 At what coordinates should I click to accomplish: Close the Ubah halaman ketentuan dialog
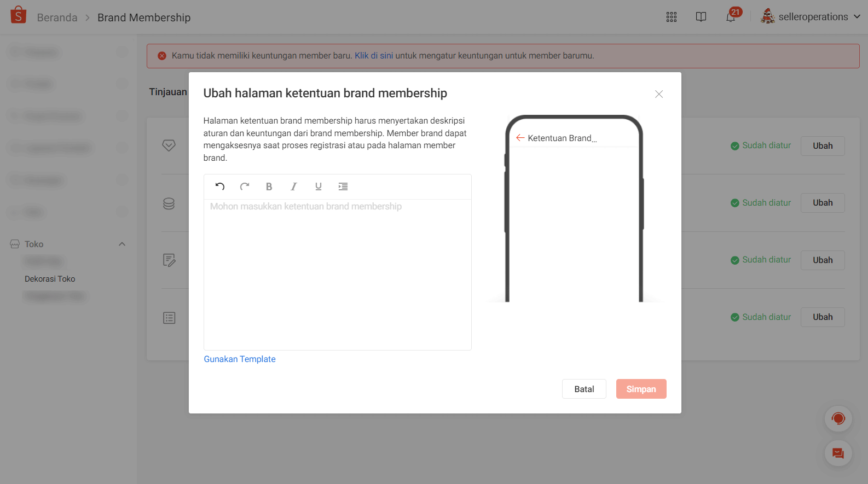659,94
